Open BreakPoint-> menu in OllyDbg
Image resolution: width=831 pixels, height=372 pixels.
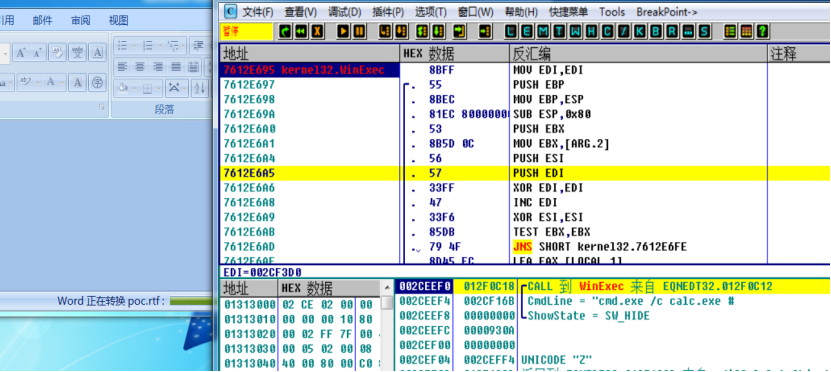click(x=667, y=12)
